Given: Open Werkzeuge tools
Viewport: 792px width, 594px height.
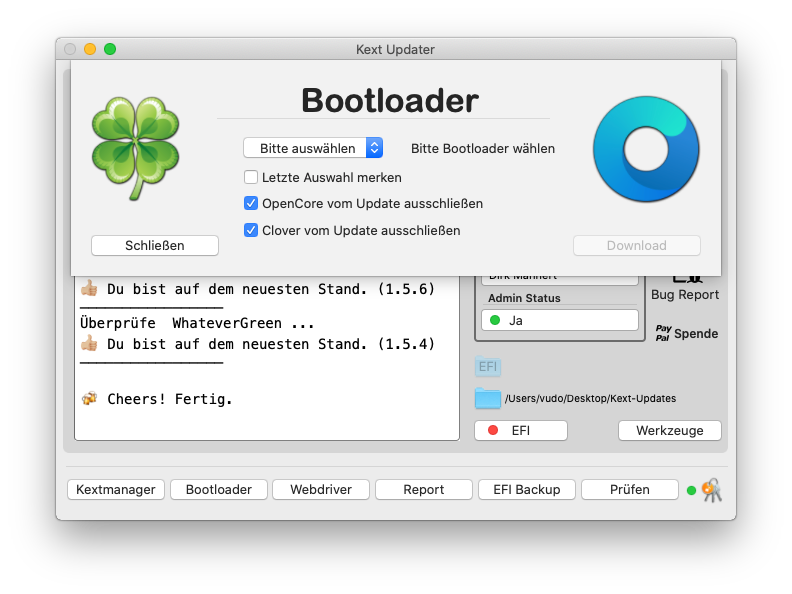Looking at the screenshot, I should pyautogui.click(x=670, y=430).
